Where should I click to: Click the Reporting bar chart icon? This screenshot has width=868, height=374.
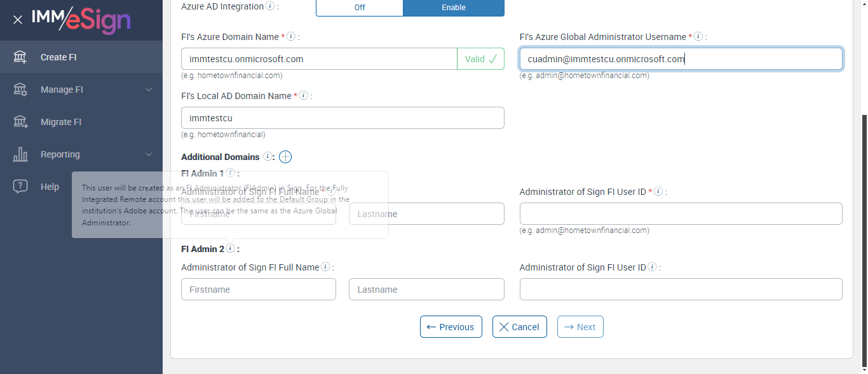click(x=20, y=154)
